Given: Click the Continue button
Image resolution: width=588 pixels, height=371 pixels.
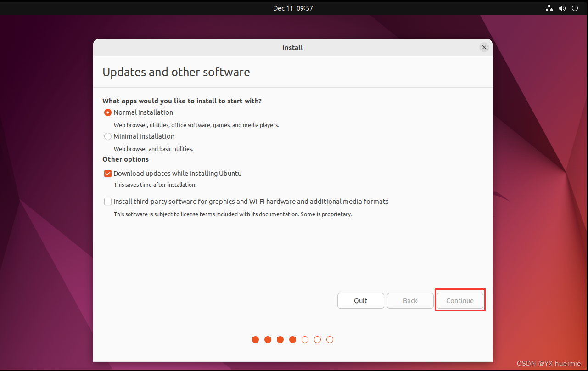Looking at the screenshot, I should [x=460, y=300].
